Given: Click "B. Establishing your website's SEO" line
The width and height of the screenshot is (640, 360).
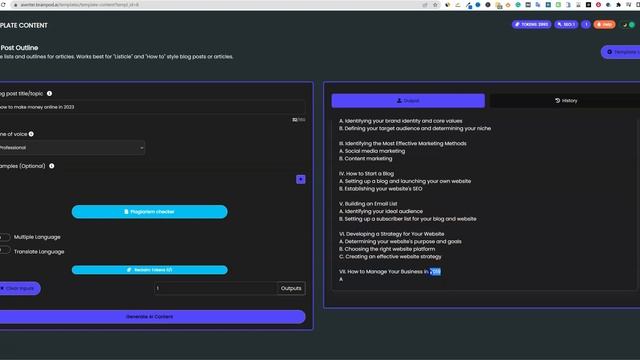Looking at the screenshot, I should coord(380,189).
